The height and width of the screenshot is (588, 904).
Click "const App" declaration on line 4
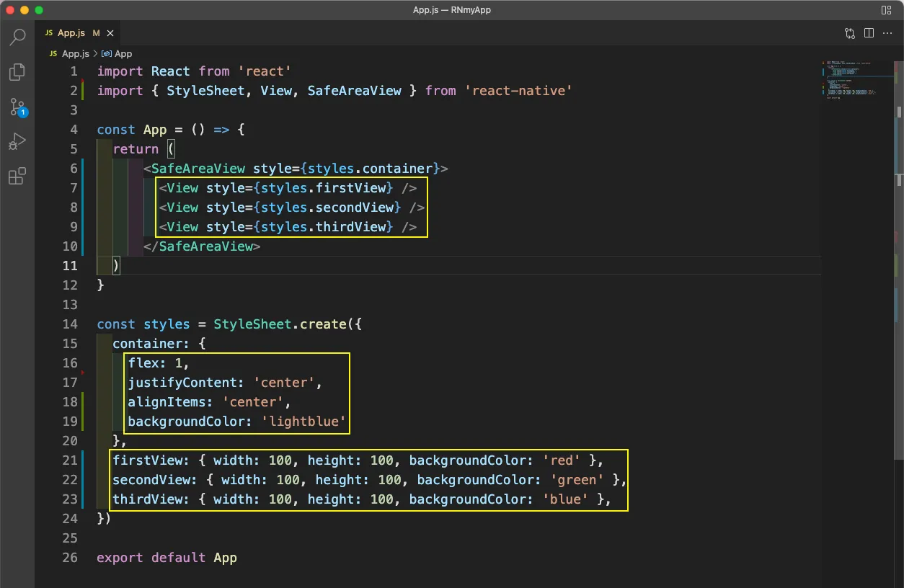click(132, 130)
